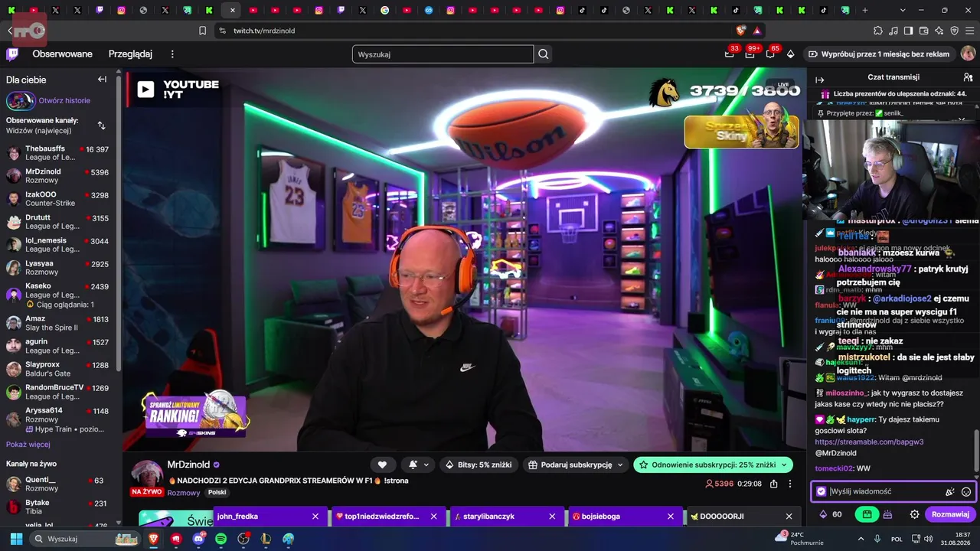Collapse the Dla ciebie sidebar

coord(102,80)
